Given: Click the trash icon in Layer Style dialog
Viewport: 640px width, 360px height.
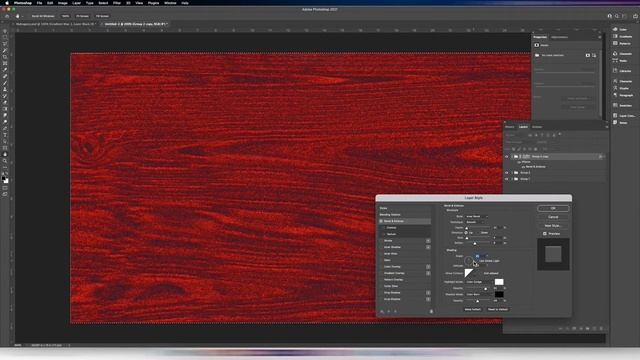Looking at the screenshot, I should [431, 311].
